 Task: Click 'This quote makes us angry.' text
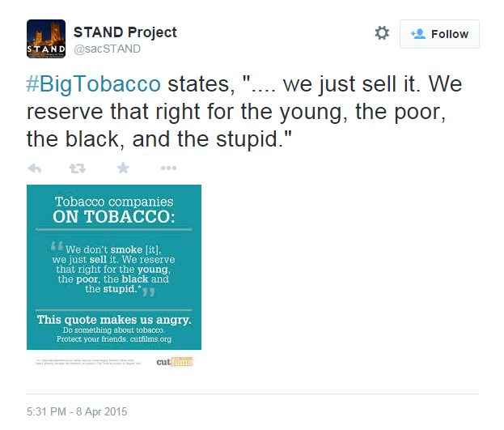[114, 320]
